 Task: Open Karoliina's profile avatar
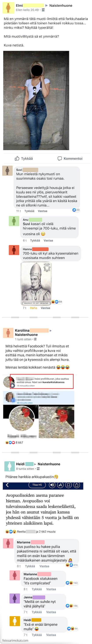tap(8, 333)
